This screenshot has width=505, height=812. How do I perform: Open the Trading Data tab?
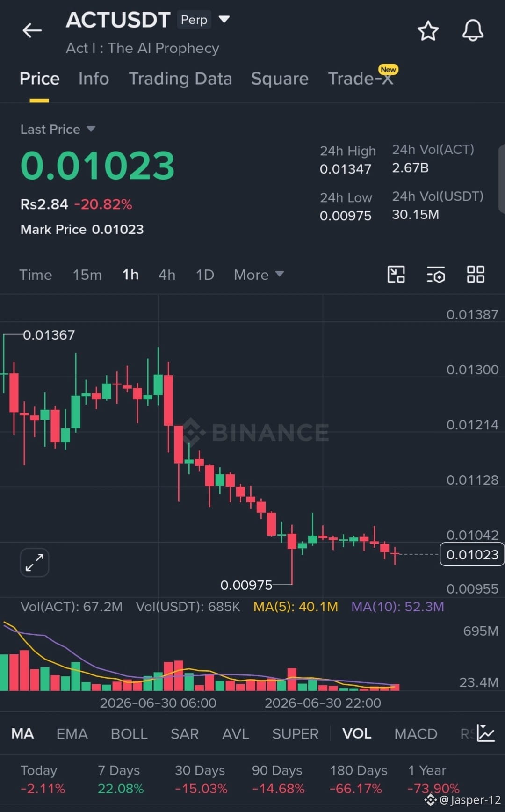click(180, 79)
